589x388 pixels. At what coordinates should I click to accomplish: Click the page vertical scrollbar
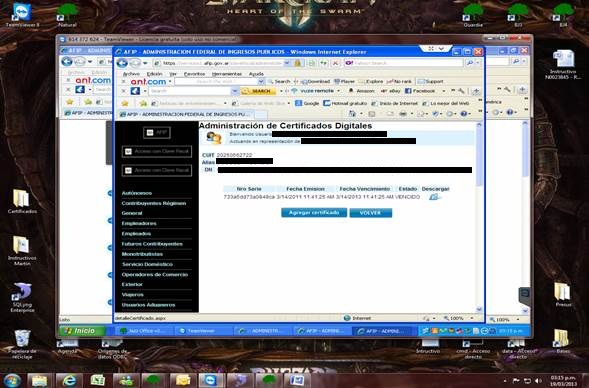[479, 217]
